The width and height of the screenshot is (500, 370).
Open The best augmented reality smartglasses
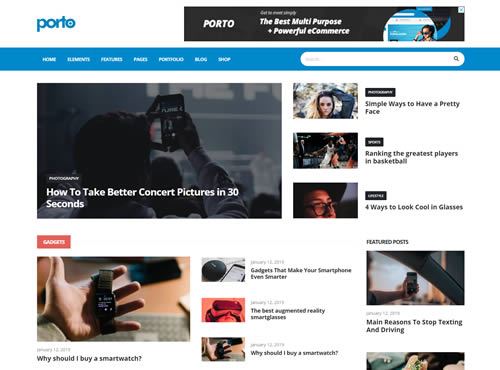[x=288, y=314]
